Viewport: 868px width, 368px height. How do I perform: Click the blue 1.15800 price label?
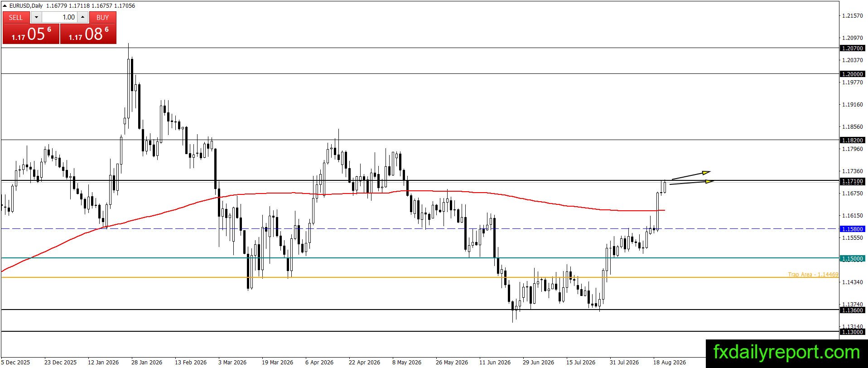pos(852,229)
